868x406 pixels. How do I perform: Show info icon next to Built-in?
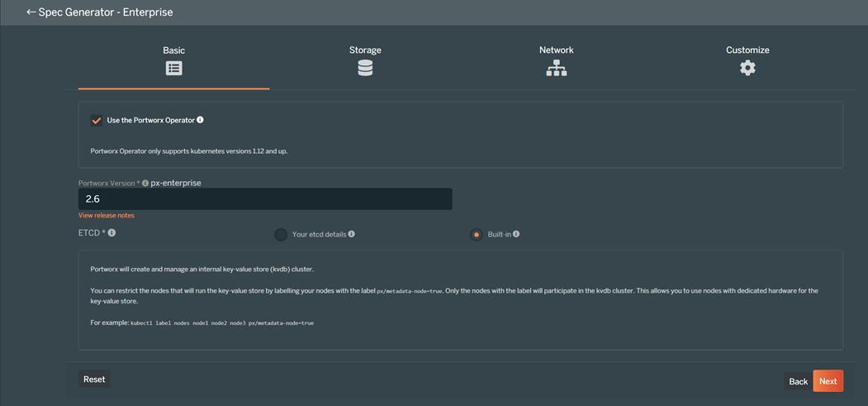pyautogui.click(x=516, y=234)
